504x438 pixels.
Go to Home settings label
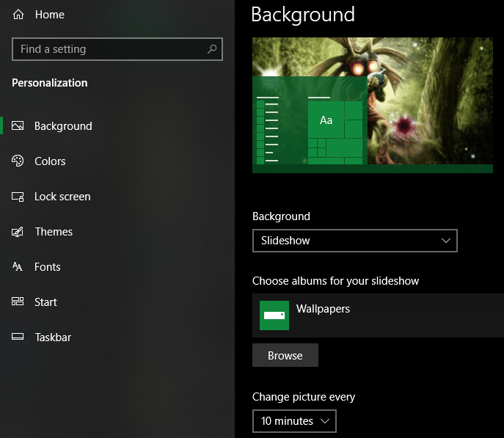click(49, 15)
